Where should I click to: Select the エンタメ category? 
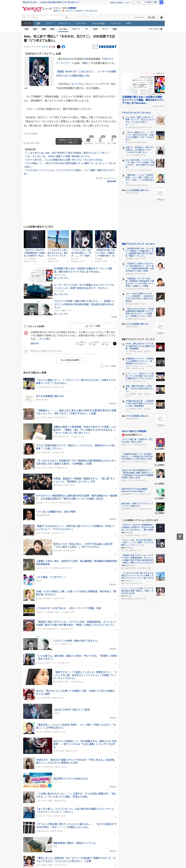[63, 29]
